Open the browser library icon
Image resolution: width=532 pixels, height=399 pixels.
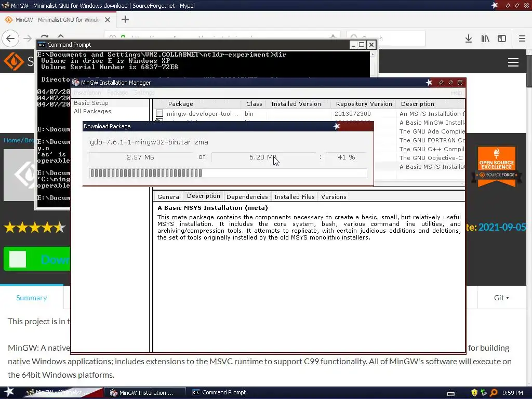[x=485, y=38]
